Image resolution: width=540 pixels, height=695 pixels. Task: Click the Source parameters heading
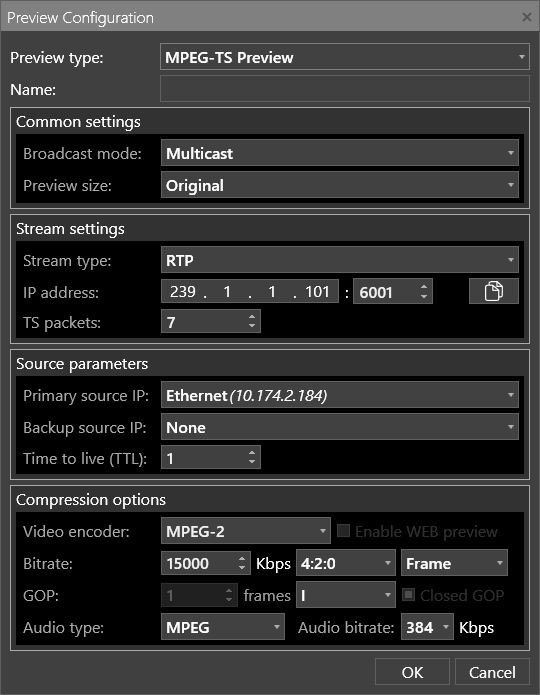[82, 363]
